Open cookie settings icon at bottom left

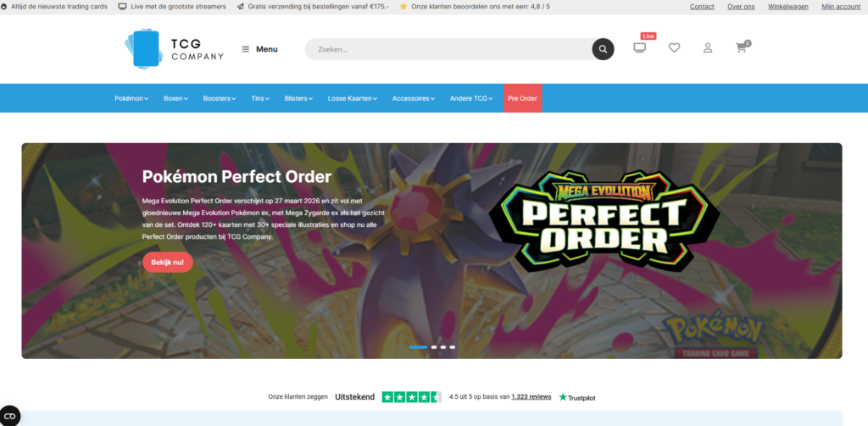10,416
